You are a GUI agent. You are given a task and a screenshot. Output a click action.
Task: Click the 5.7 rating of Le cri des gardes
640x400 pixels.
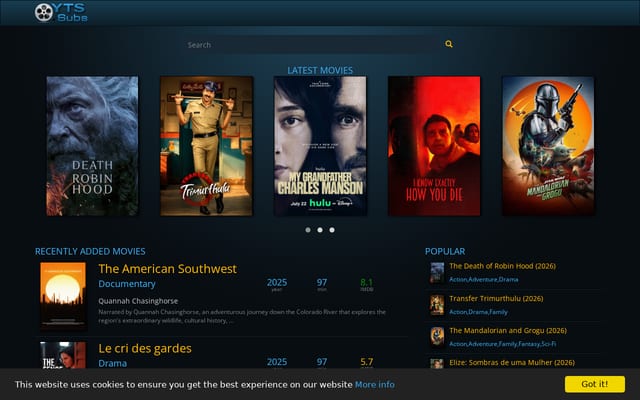coord(367,362)
